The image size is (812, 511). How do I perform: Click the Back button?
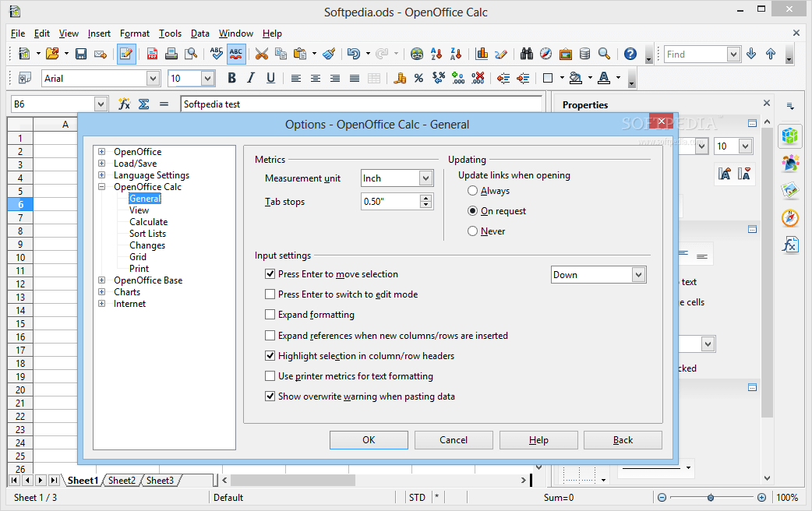point(623,439)
